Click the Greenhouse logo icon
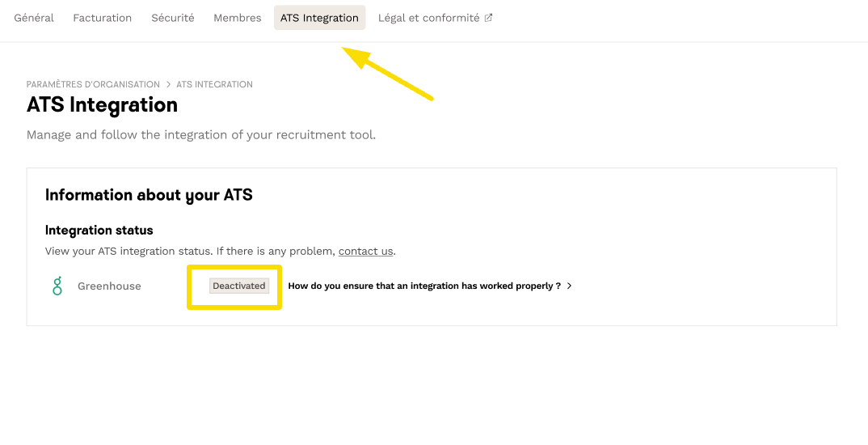 click(x=57, y=286)
